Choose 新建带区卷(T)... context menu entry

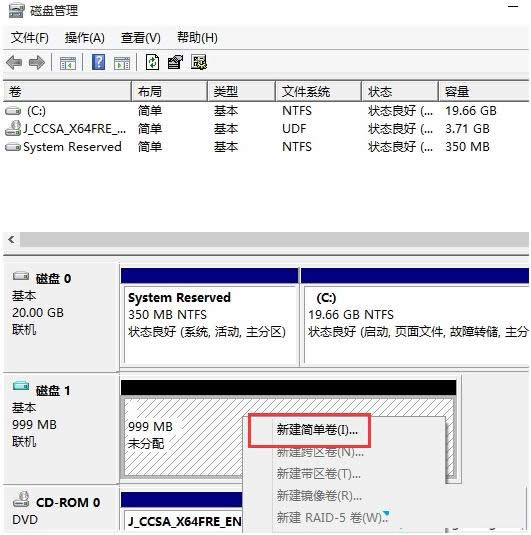point(318,474)
